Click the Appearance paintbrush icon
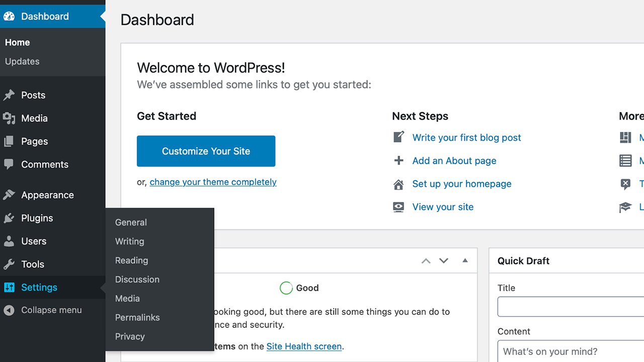The image size is (644, 362). pos(9,195)
